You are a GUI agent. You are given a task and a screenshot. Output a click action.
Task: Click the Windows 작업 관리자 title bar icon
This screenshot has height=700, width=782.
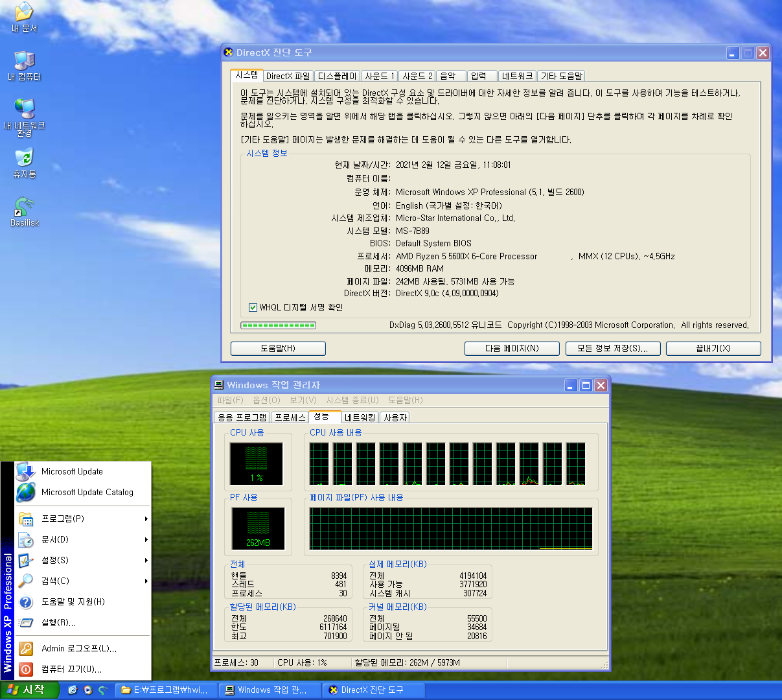(x=219, y=385)
